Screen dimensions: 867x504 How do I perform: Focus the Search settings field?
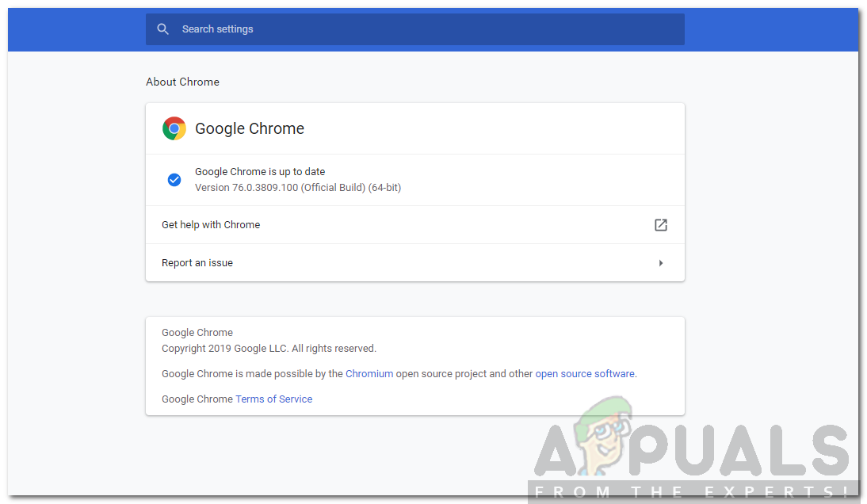point(415,29)
